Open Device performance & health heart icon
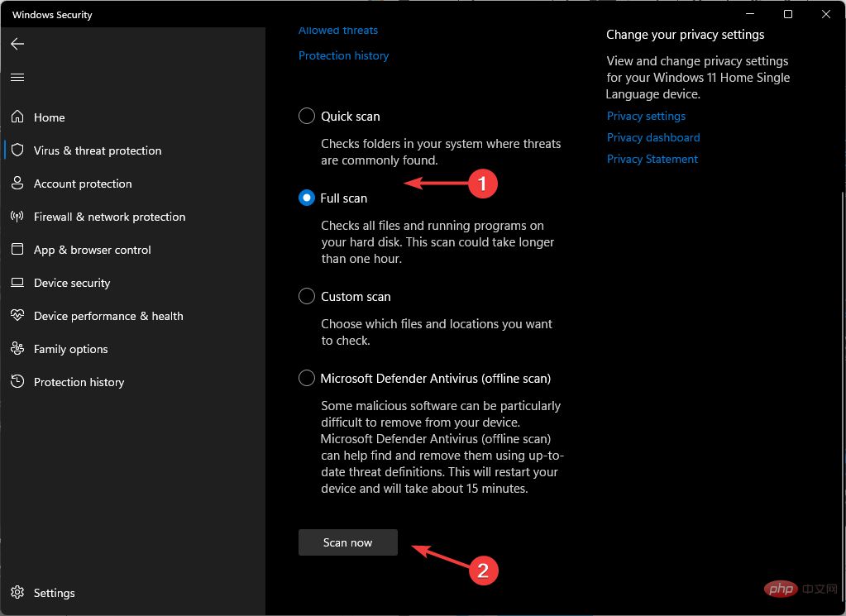Viewport: 846px width, 616px height. [x=17, y=316]
